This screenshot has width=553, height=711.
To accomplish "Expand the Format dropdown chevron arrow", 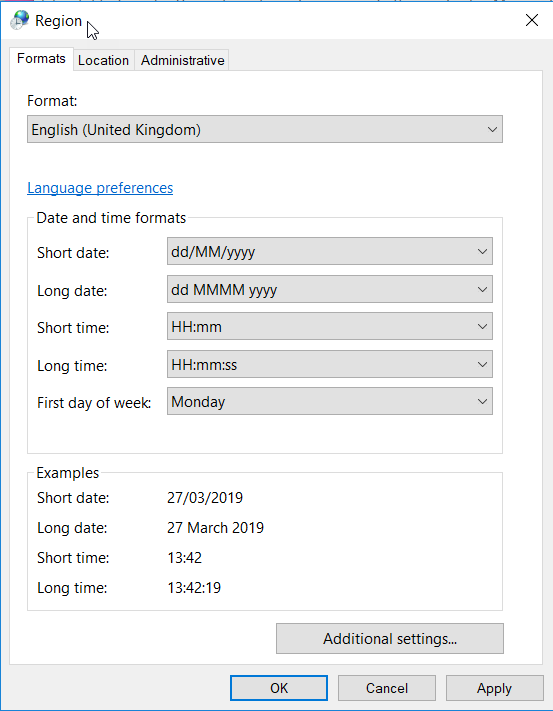I will (492, 129).
